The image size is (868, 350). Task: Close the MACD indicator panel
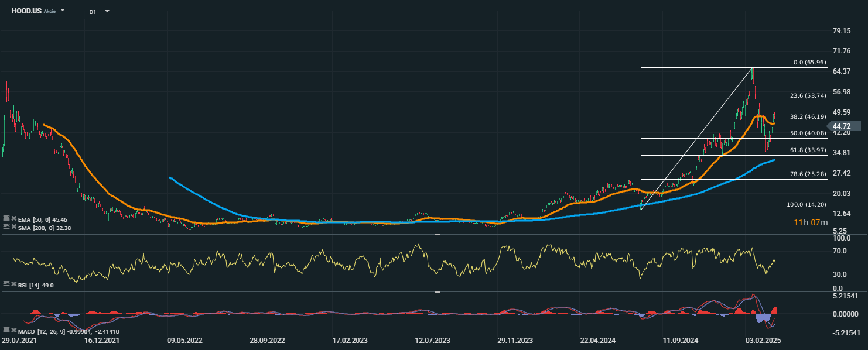pos(13,330)
